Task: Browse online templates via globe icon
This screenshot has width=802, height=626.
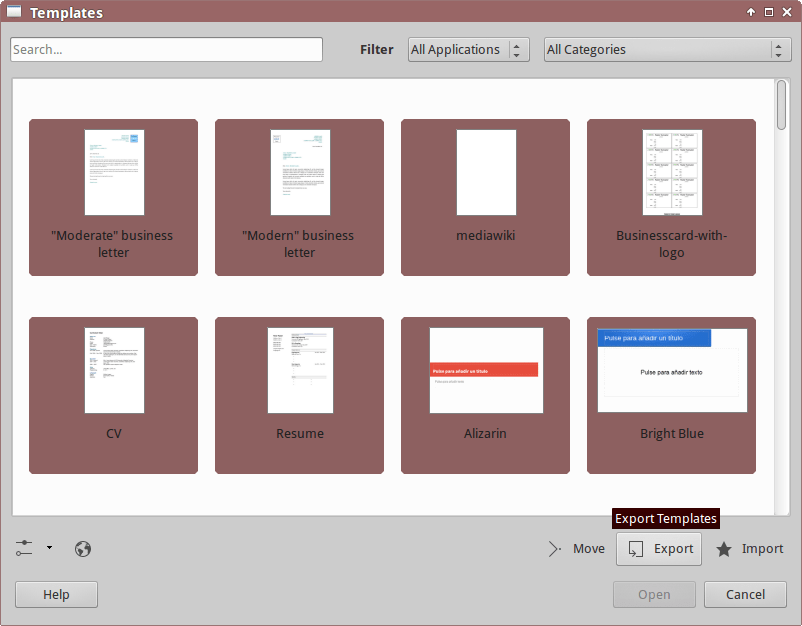Action: [83, 548]
